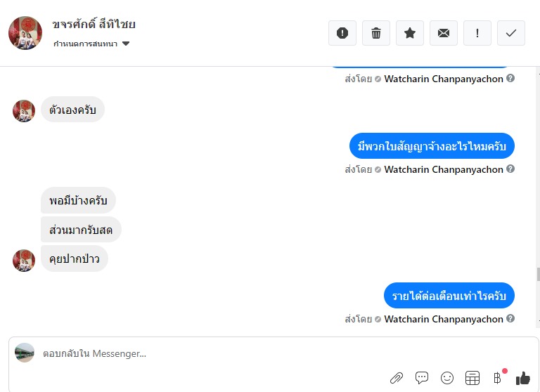Expand the กำหนดการสนทนา dropdown

click(91, 44)
